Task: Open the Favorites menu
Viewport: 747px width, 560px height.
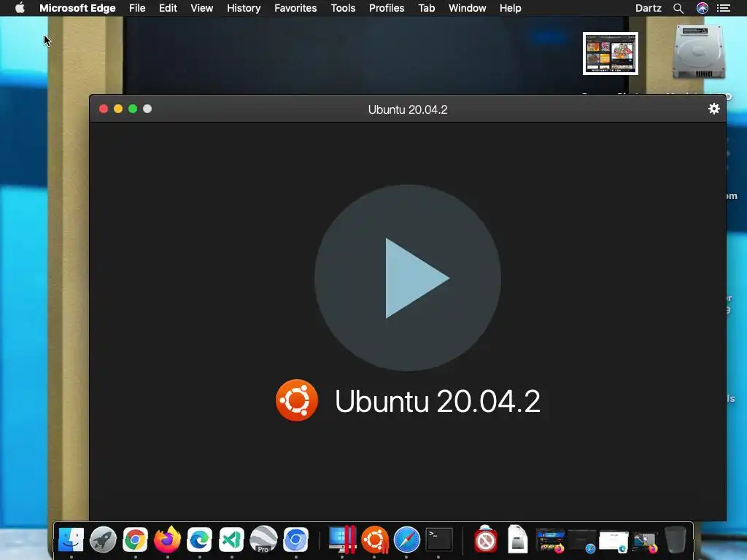Action: (x=295, y=8)
